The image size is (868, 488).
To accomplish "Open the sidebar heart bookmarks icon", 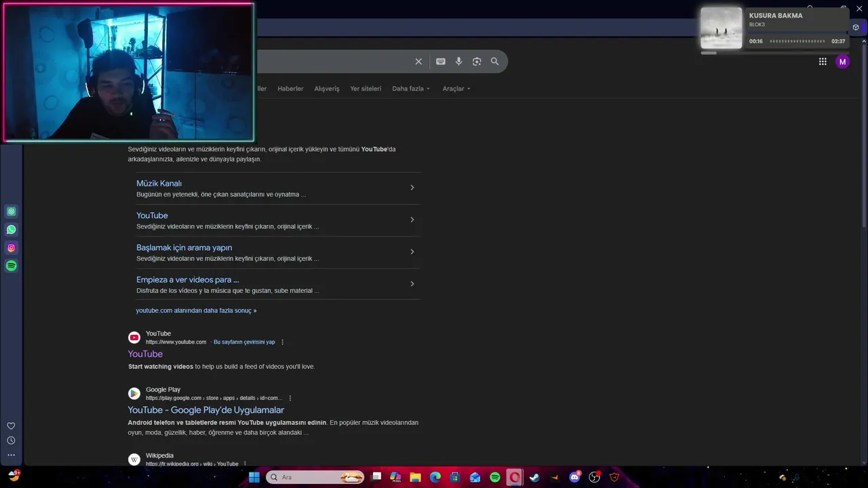I will pos(11,426).
